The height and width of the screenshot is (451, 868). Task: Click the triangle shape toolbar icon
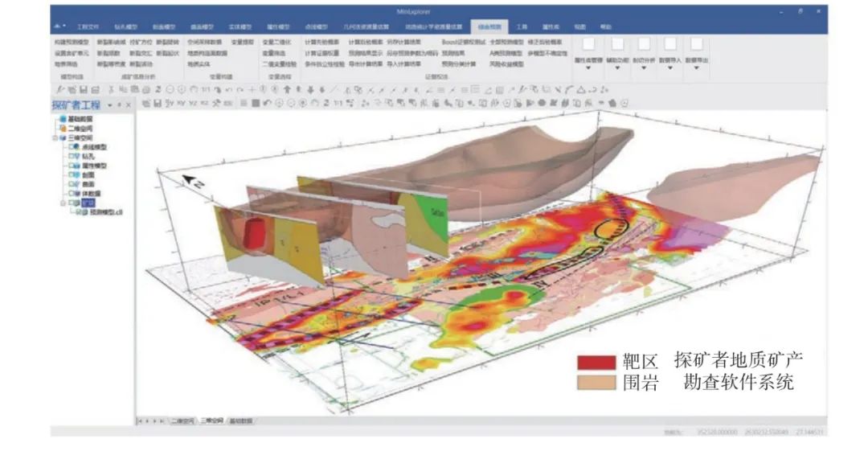[x=581, y=89]
